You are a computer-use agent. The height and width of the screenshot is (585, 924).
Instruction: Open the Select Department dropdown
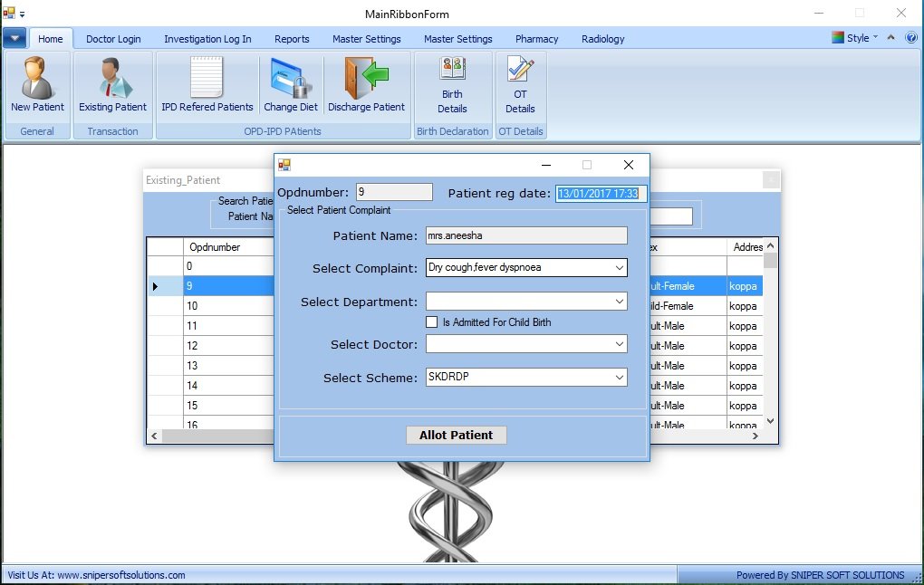pyautogui.click(x=619, y=302)
